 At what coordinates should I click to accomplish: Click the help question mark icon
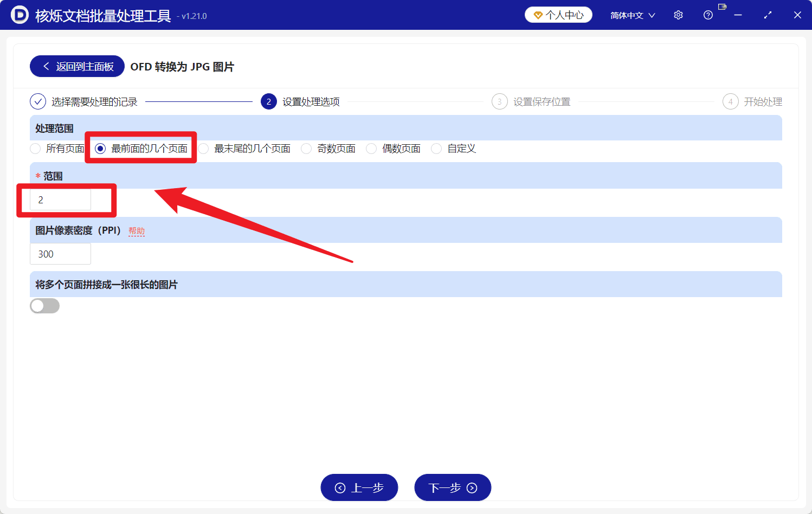[x=707, y=15]
